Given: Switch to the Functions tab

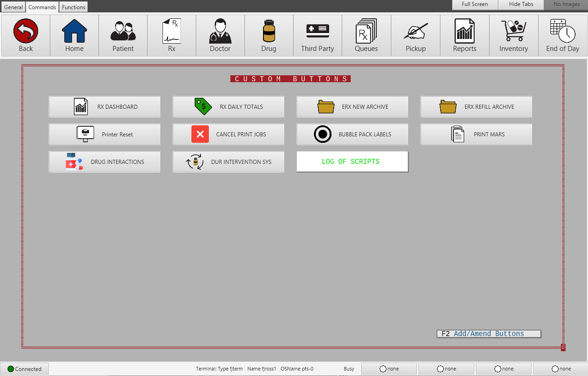Looking at the screenshot, I should 73,7.
